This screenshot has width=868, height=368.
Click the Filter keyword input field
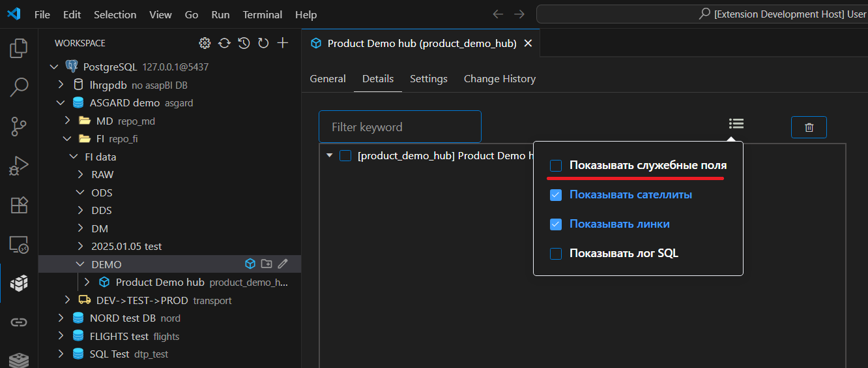pos(399,127)
